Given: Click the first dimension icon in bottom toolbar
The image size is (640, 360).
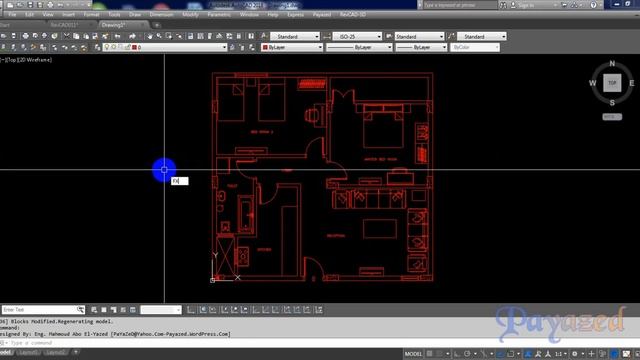Looking at the screenshot, I should coord(191,310).
